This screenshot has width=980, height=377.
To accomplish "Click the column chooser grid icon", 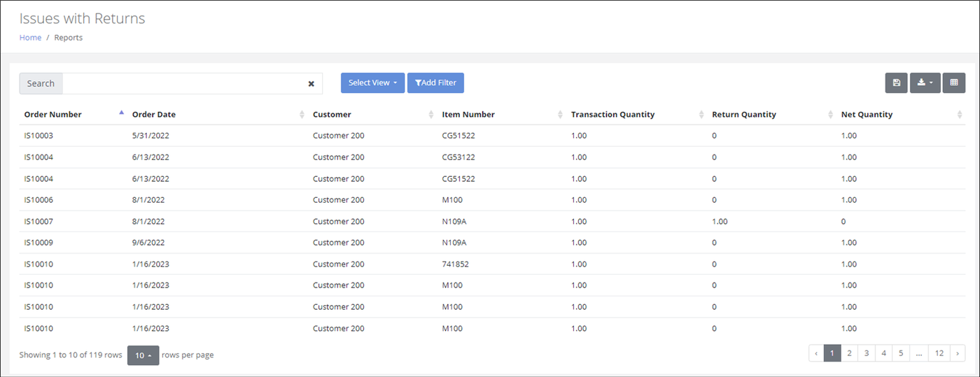I will tap(953, 83).
